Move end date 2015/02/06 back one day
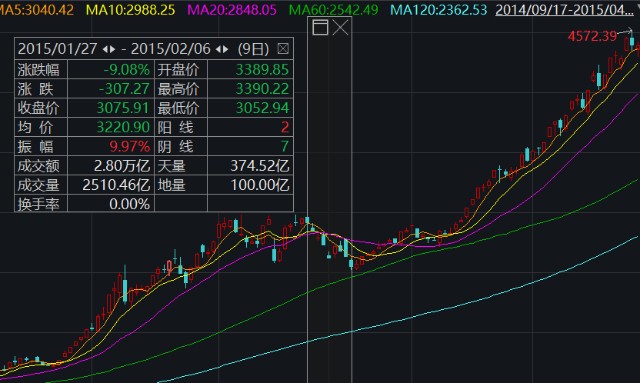This screenshot has height=383, width=640. (218, 49)
